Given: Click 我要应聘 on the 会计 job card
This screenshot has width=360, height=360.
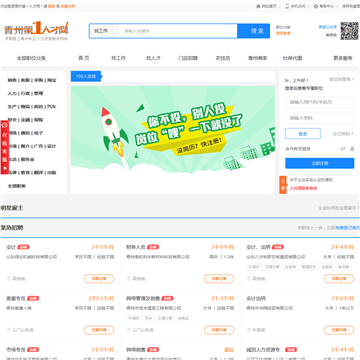Looking at the screenshot, I should (x=99, y=279).
